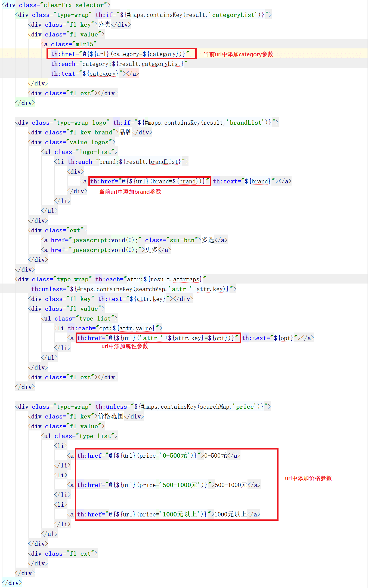Click the 品牌 brand label text

pyautogui.click(x=125, y=133)
